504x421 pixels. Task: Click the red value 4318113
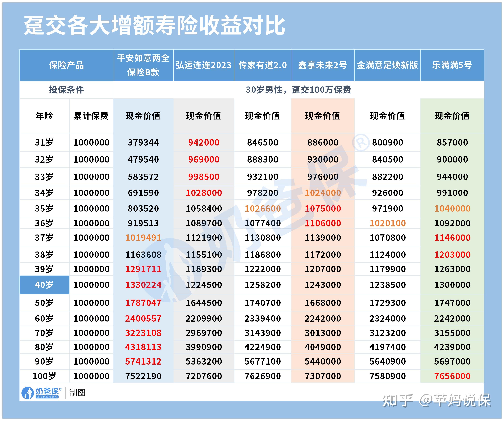tap(143, 347)
